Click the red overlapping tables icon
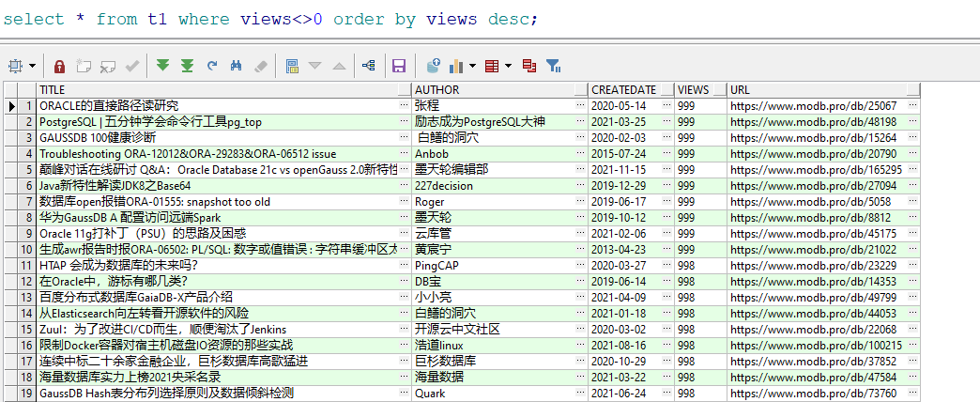The image size is (980, 402). (x=529, y=65)
